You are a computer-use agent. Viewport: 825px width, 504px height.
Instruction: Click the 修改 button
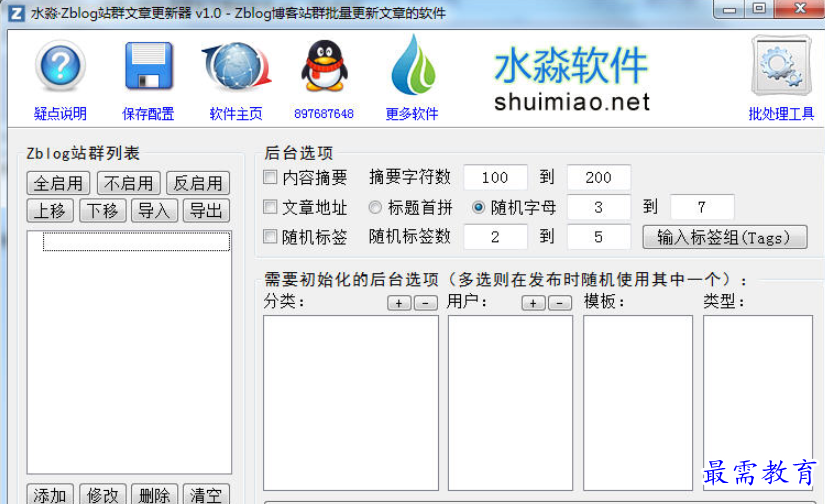tap(103, 495)
